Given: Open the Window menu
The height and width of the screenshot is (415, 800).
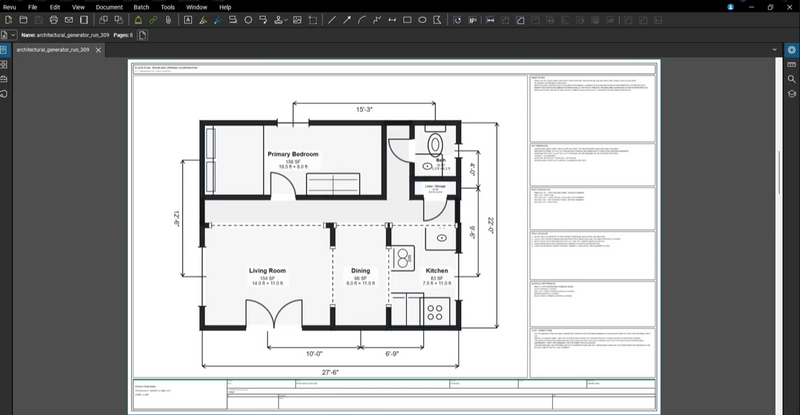Looking at the screenshot, I should click(x=196, y=7).
